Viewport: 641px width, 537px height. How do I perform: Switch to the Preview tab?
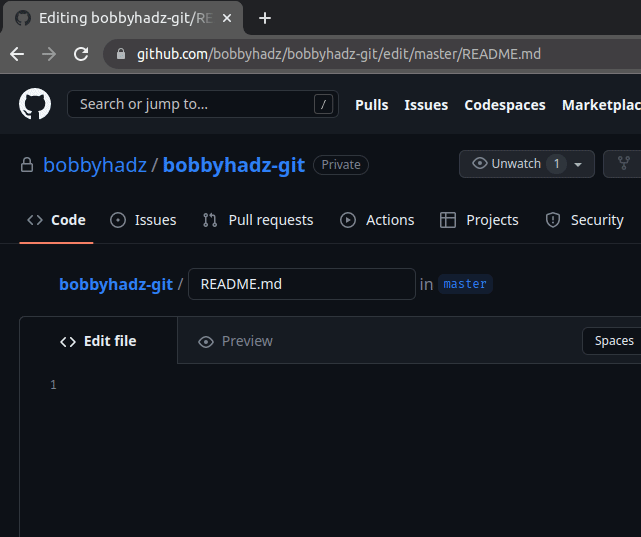[235, 341]
